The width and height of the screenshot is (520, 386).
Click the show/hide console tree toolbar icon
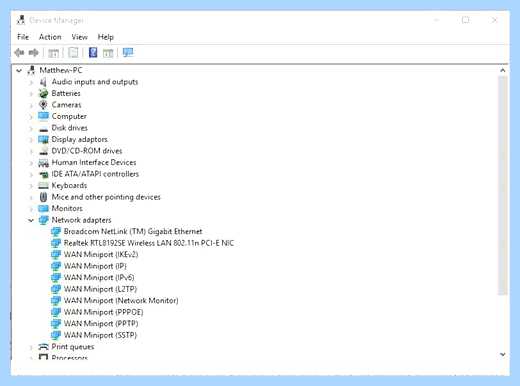53,53
